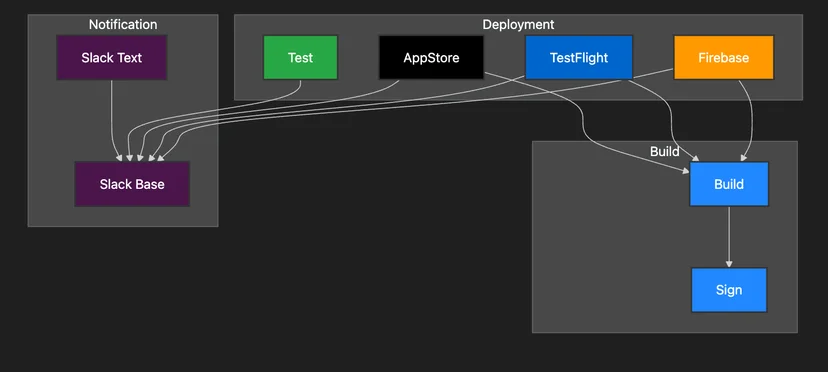The height and width of the screenshot is (372, 828).
Task: Click the Build group title label
Action: (664, 152)
